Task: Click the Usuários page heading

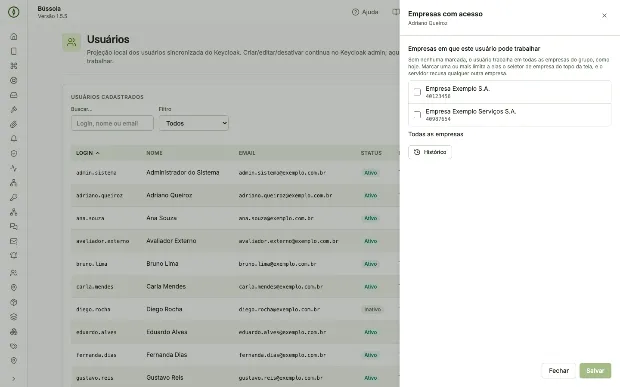Action: click(108, 40)
